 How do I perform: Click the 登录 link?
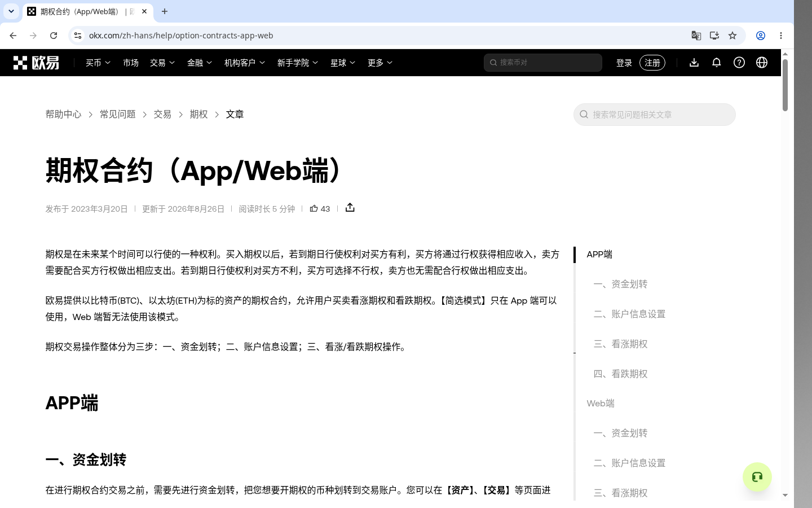pyautogui.click(x=624, y=63)
